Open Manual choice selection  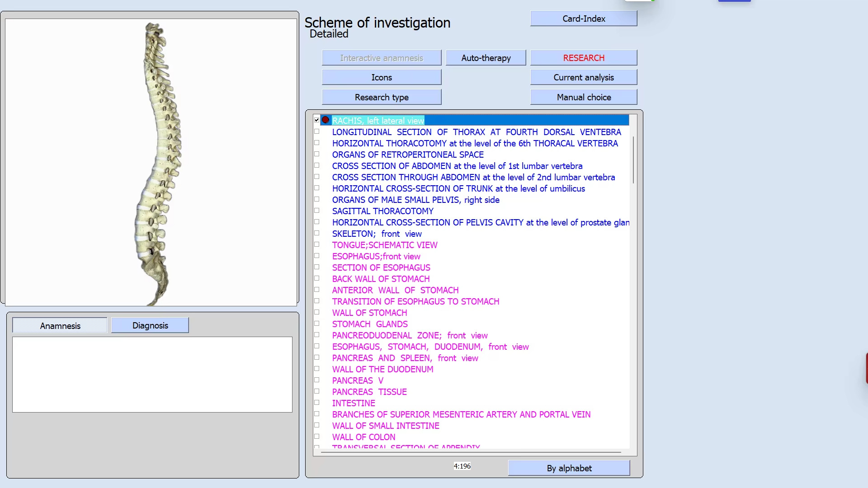584,97
